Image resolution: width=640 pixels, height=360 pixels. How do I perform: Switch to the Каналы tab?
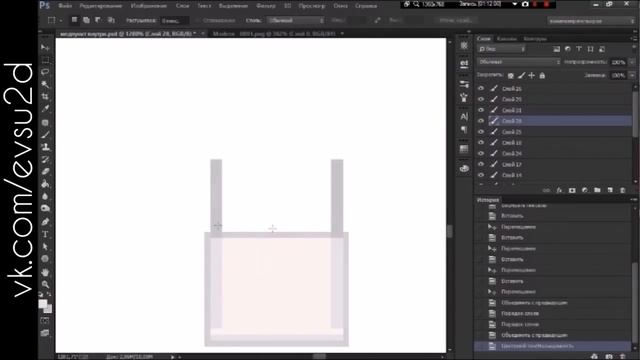coord(507,39)
